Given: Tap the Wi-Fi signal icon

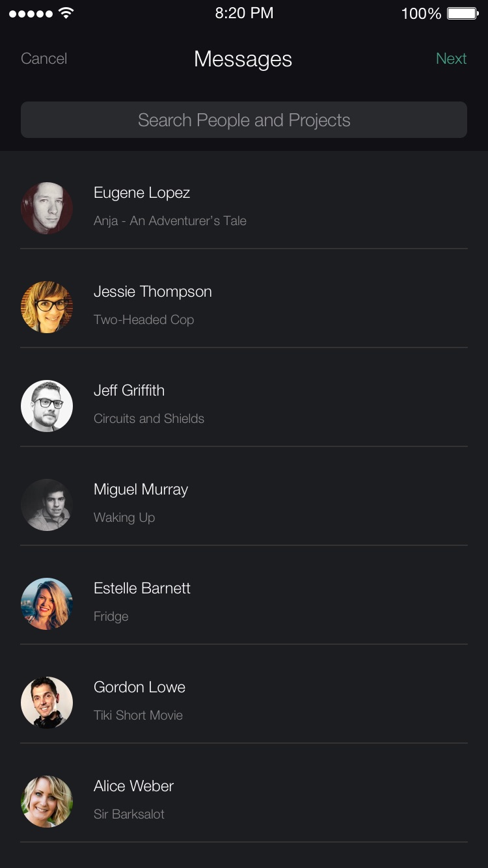Looking at the screenshot, I should [66, 13].
